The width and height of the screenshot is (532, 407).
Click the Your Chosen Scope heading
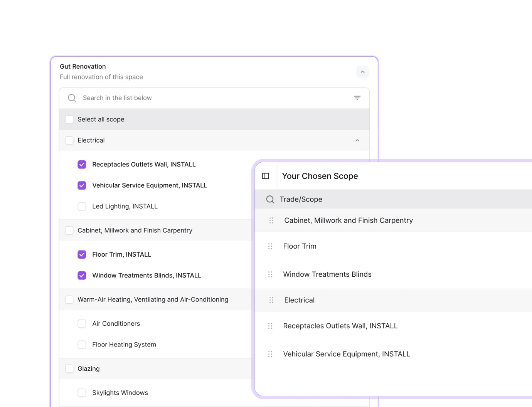(320, 176)
